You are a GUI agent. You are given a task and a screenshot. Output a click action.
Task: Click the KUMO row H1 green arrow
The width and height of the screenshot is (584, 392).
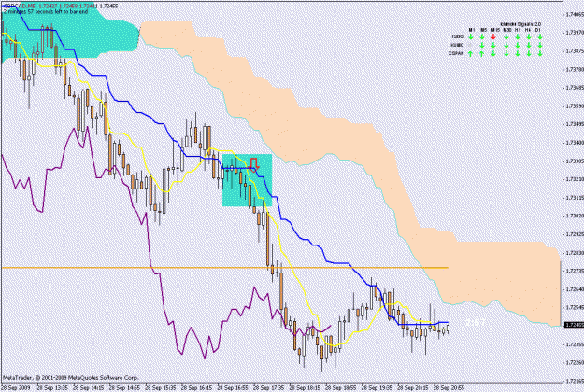(x=518, y=45)
